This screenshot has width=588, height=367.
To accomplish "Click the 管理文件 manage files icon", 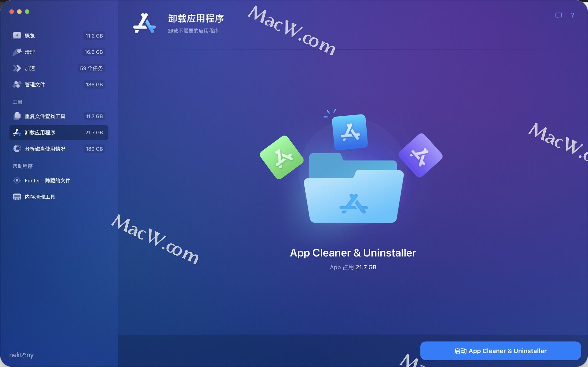I will 17,84.
